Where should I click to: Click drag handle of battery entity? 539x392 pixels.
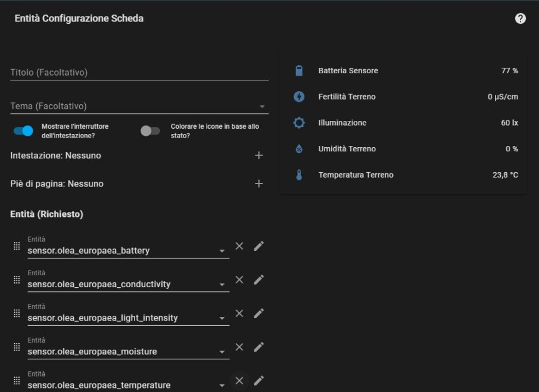(17, 246)
